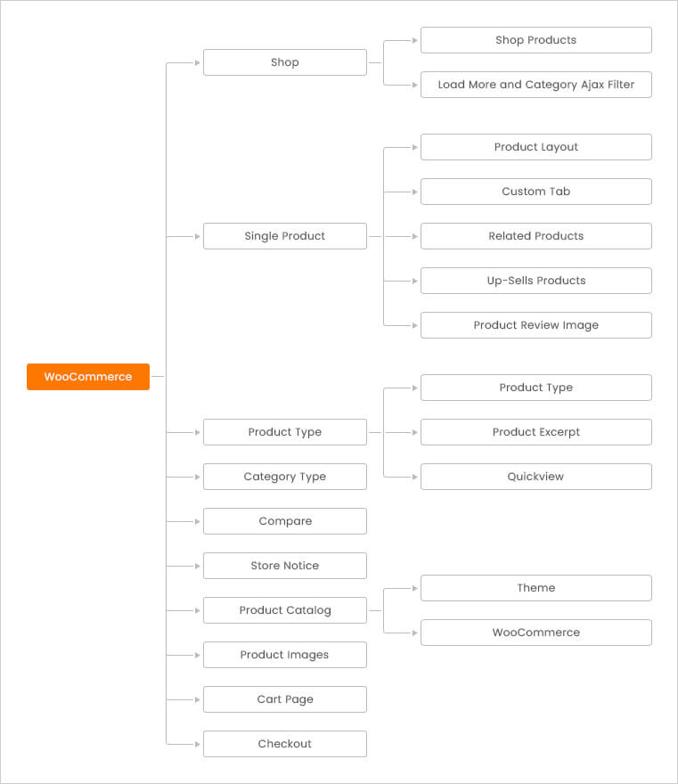
Task: Click the Shop Products box
Action: tap(536, 40)
